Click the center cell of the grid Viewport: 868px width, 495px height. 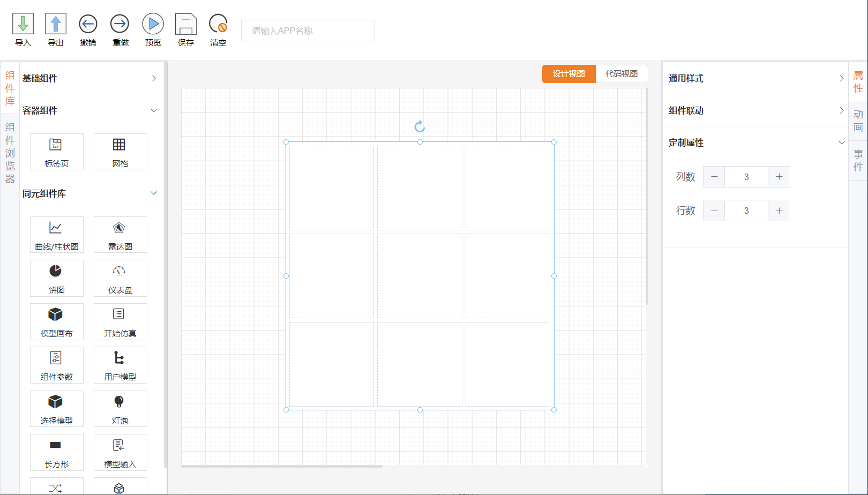point(420,276)
